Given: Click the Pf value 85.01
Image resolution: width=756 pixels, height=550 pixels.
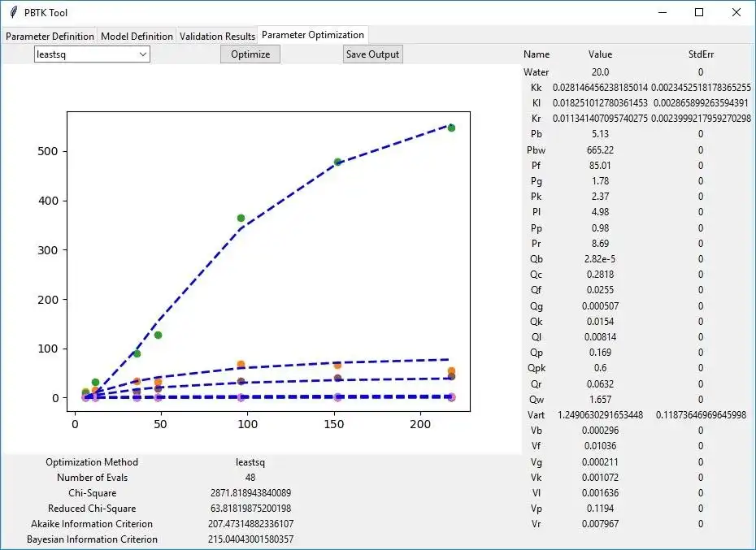Looking at the screenshot, I should (600, 166).
